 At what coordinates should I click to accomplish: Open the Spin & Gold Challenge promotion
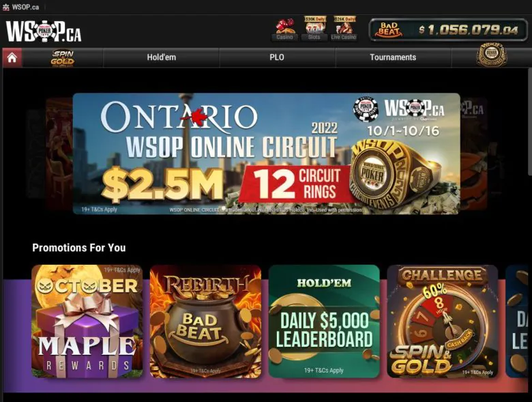443,321
